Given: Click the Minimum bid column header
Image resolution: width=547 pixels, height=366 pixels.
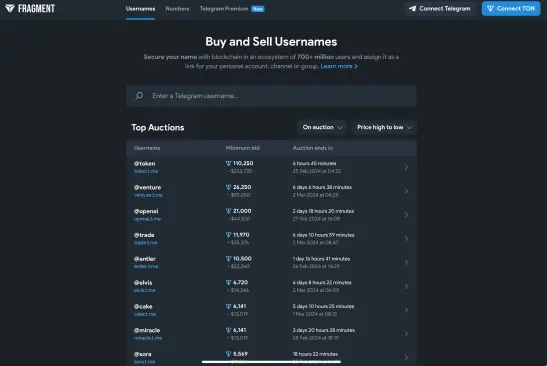Looking at the screenshot, I should tap(242, 148).
